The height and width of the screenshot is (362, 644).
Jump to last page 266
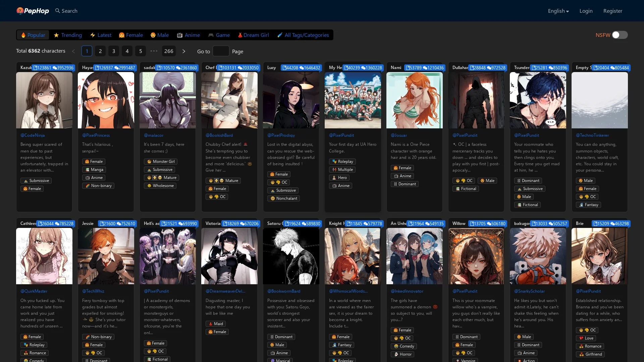click(169, 51)
